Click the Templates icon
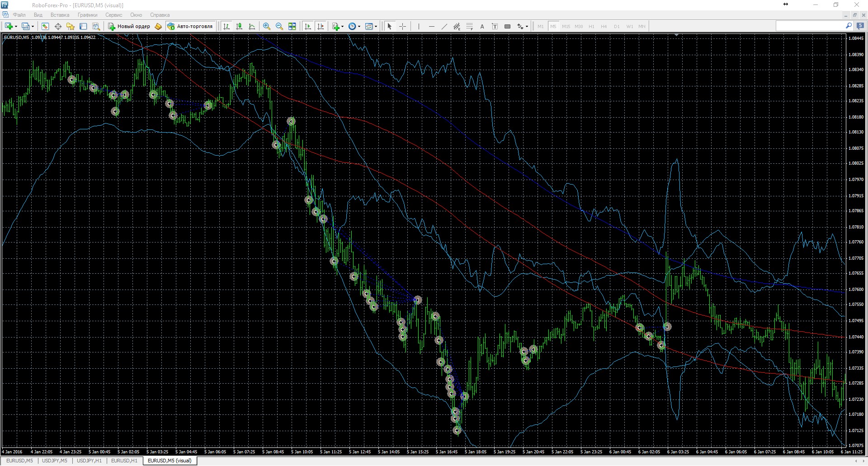868x466 pixels. (369, 26)
